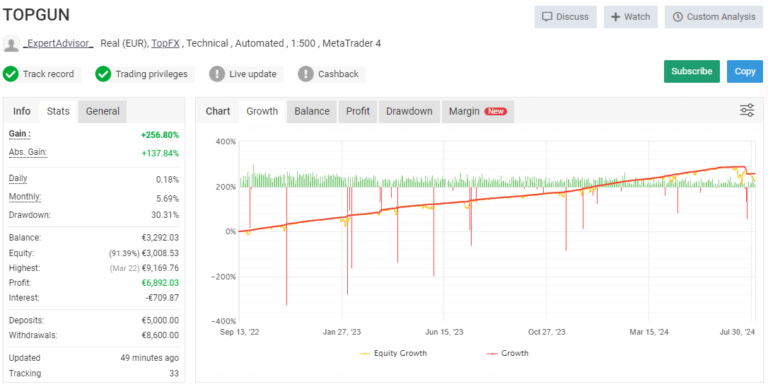The image size is (768, 387).
Task: Click the €6,892.03 profit value
Action: click(x=160, y=283)
